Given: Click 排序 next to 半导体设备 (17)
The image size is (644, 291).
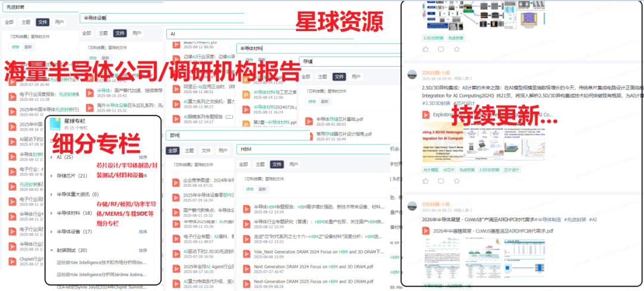Looking at the screenshot, I should coord(143,232).
